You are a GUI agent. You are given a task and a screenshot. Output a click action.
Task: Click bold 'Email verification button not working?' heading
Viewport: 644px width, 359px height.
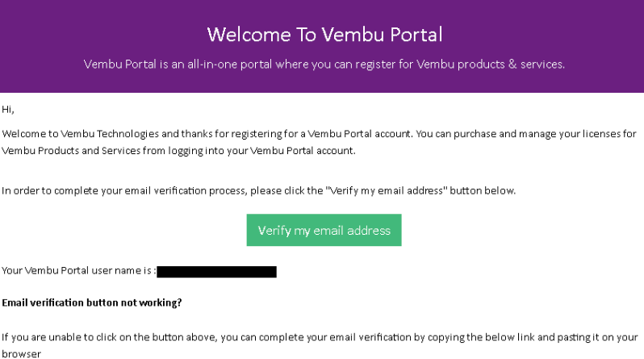tap(91, 303)
